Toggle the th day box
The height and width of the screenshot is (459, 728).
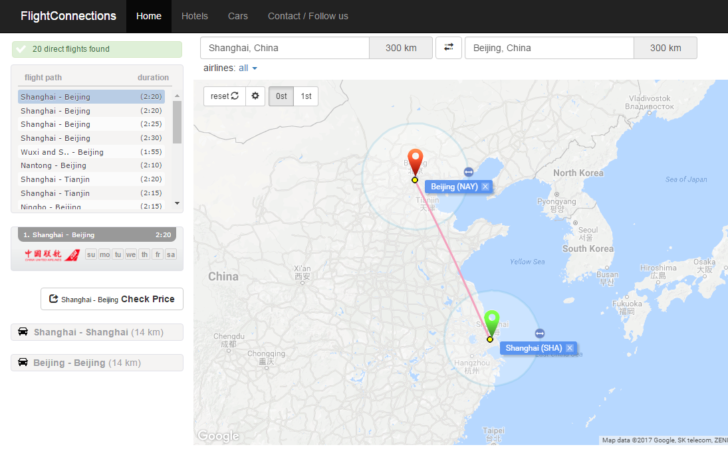[x=144, y=254]
